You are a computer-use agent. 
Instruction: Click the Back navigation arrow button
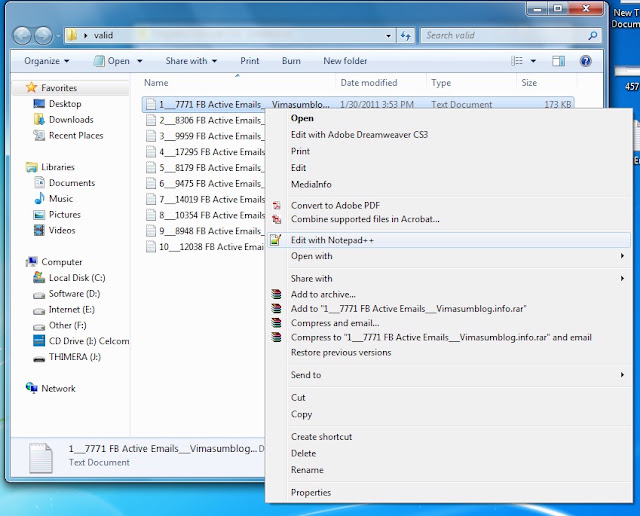click(x=22, y=36)
